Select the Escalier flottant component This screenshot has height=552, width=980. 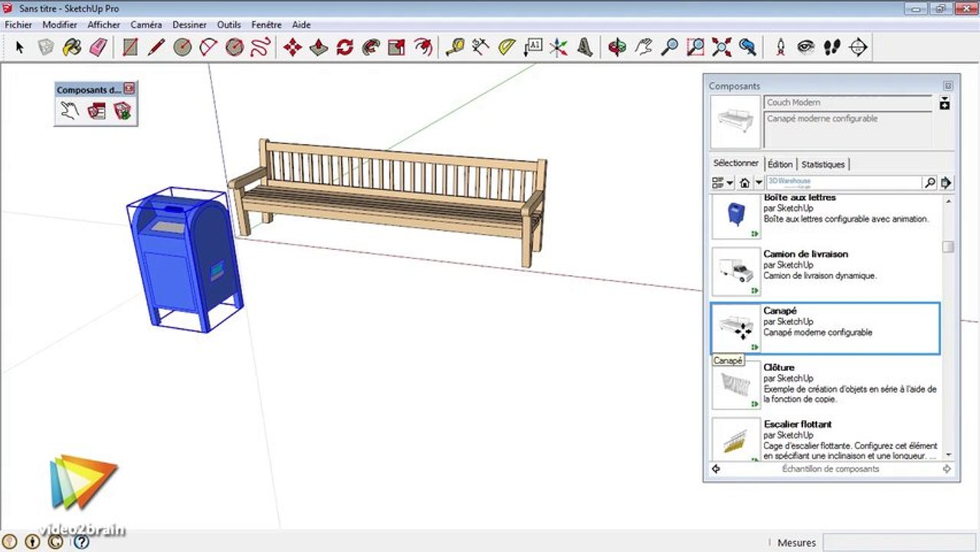826,439
